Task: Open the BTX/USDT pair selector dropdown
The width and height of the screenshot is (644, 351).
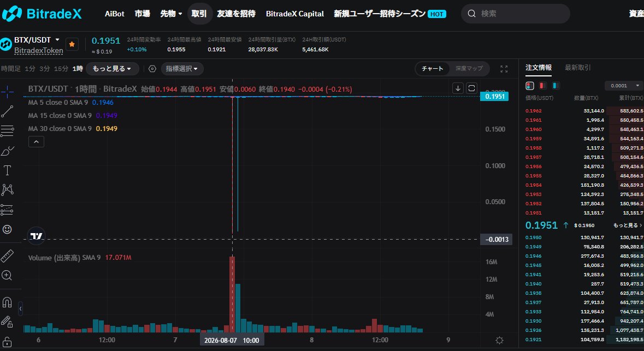Action: tap(57, 40)
